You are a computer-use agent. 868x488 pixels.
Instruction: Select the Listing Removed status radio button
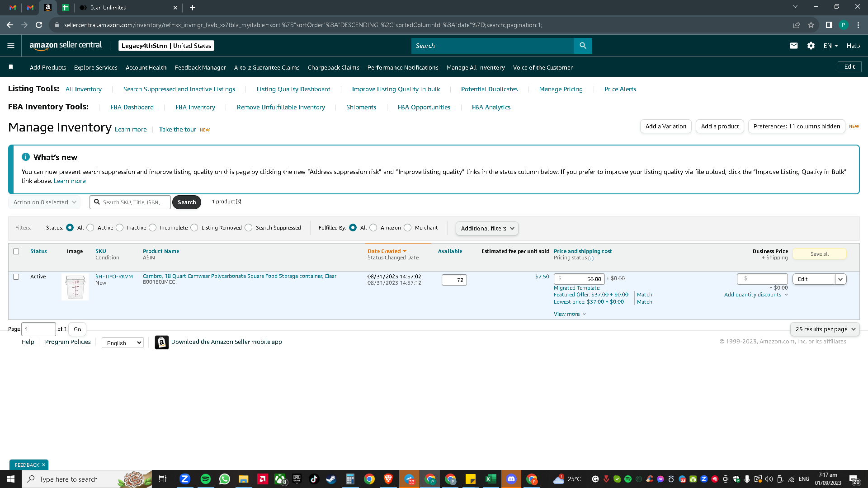194,228
